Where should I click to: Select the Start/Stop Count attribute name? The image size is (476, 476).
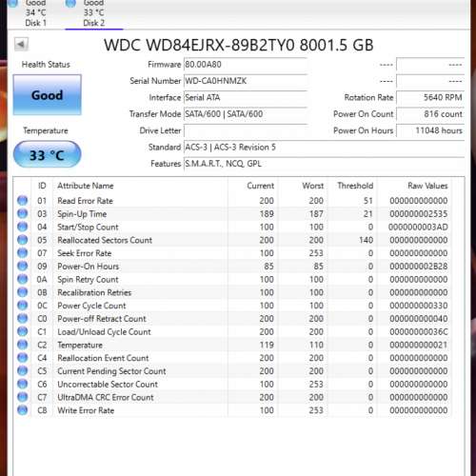(88, 227)
